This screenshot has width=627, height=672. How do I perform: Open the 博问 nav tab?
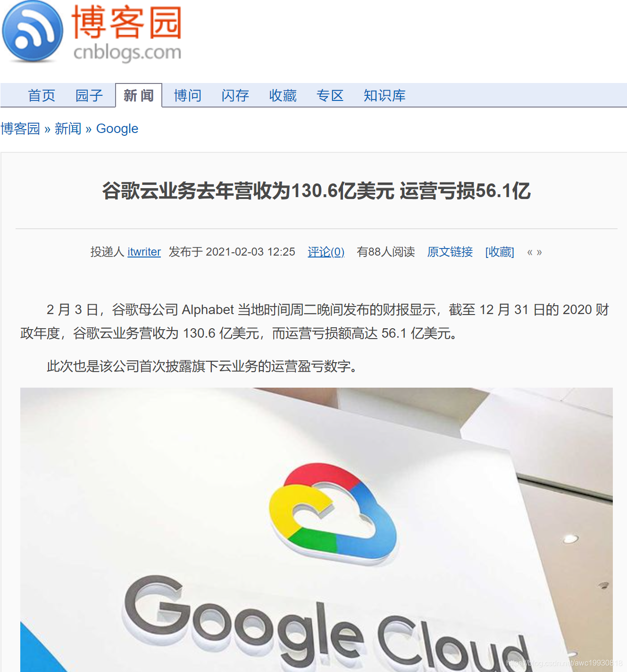point(188,96)
